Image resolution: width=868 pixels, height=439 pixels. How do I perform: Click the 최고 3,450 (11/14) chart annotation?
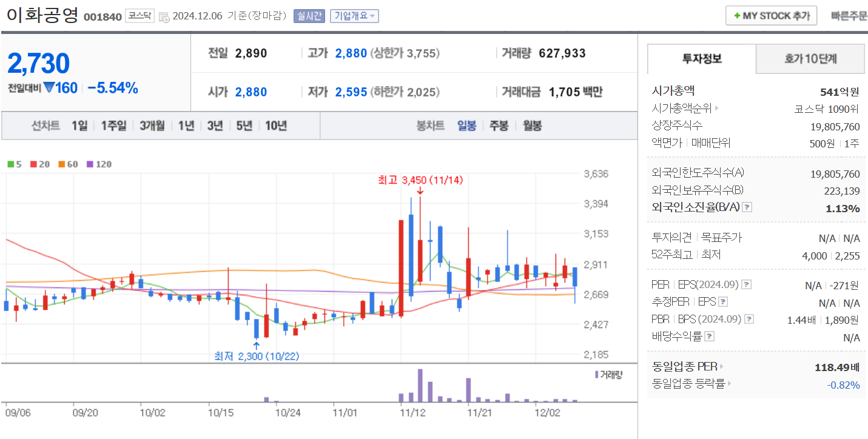pos(419,179)
